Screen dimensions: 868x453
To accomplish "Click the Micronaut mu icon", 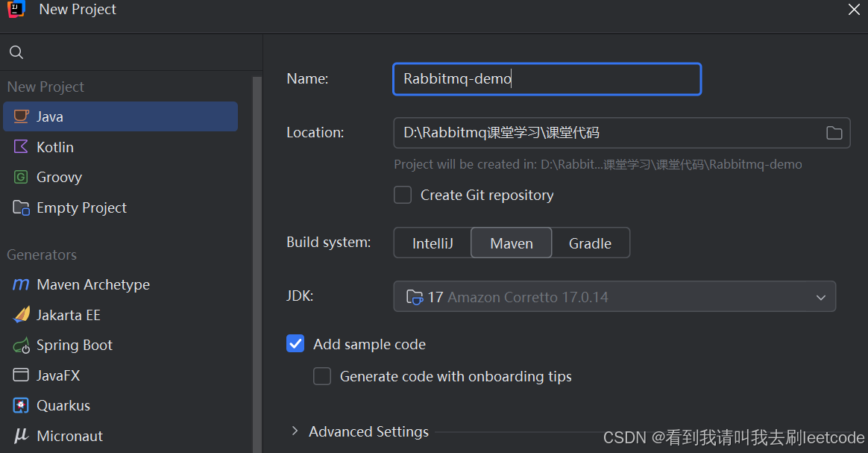I will [x=21, y=436].
